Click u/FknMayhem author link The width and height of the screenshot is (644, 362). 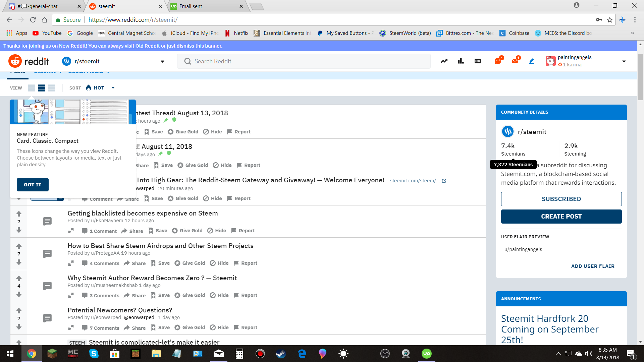(107, 221)
